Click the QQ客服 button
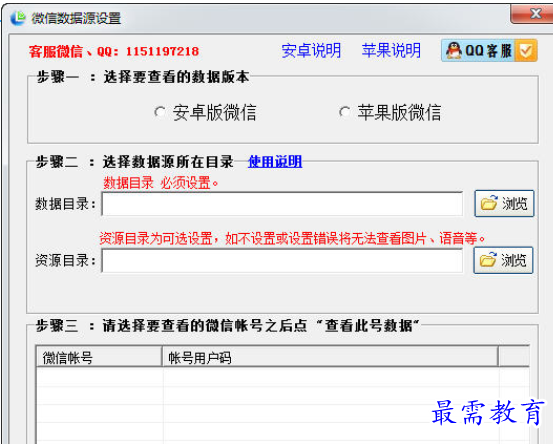The width and height of the screenshot is (553, 444). (x=489, y=51)
